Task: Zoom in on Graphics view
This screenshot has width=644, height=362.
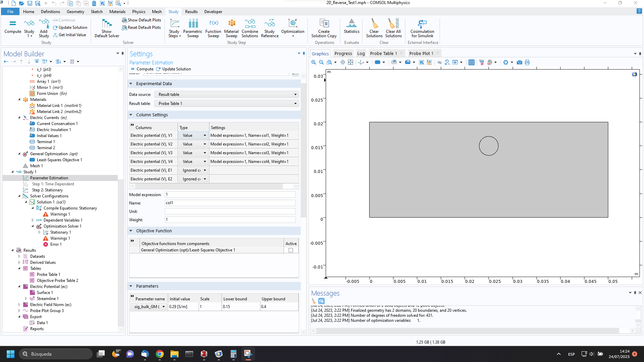Action: 313,62
